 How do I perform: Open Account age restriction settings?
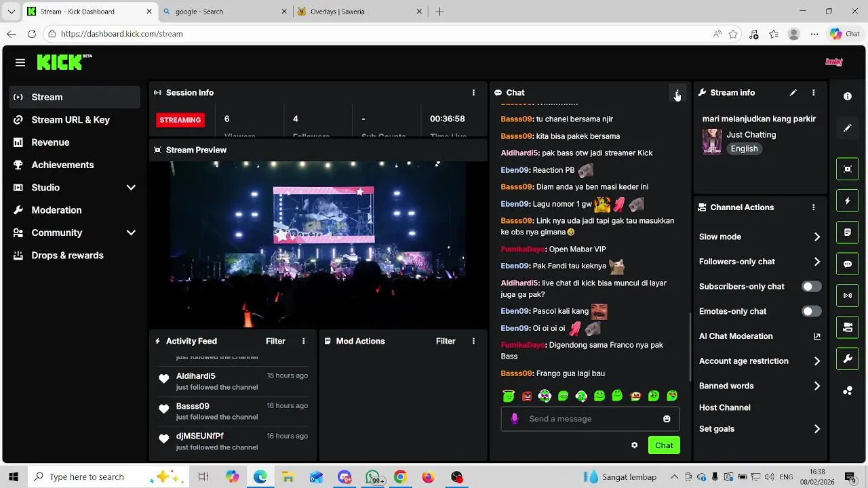pyautogui.click(x=759, y=361)
